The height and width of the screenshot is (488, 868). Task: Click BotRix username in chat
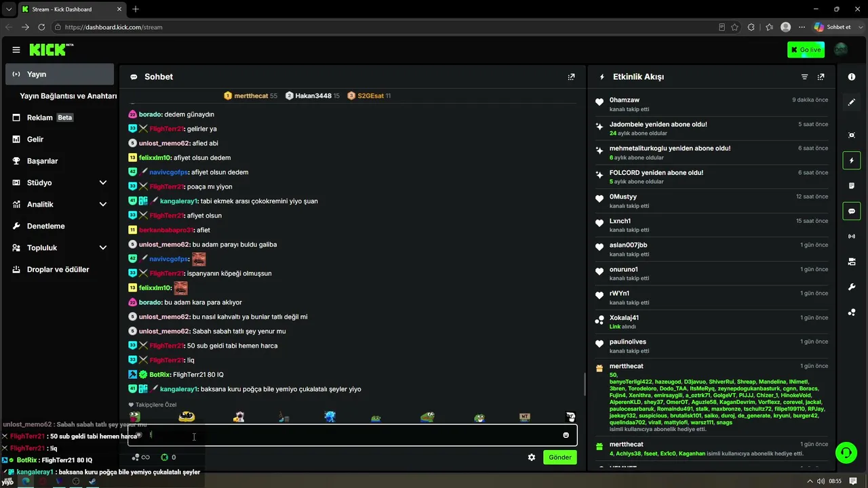point(160,375)
